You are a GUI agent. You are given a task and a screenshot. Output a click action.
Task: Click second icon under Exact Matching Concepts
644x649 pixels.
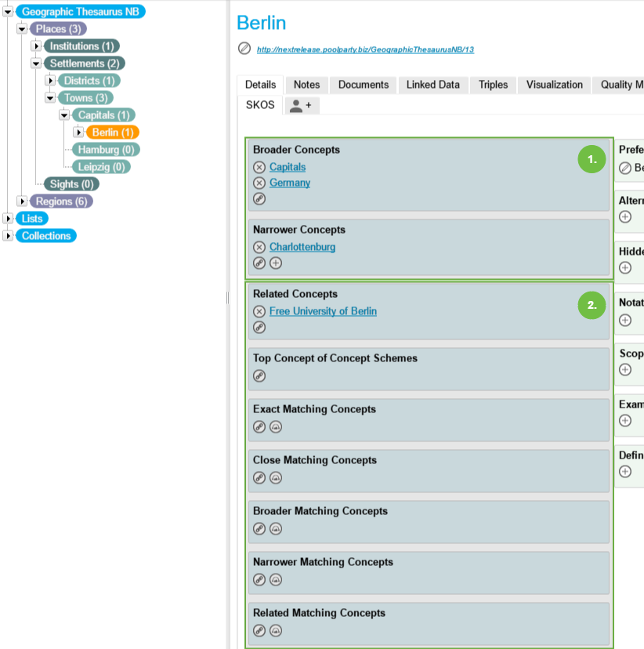(x=276, y=426)
